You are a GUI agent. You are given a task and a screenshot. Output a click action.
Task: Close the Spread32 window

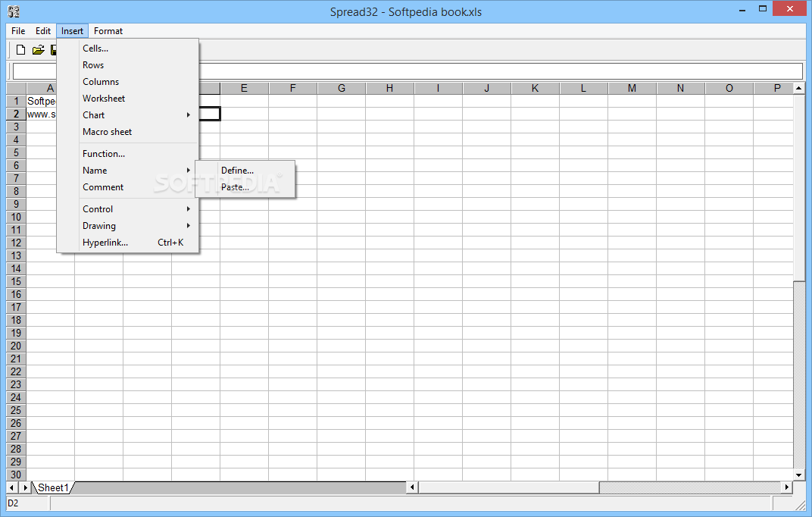tap(790, 9)
